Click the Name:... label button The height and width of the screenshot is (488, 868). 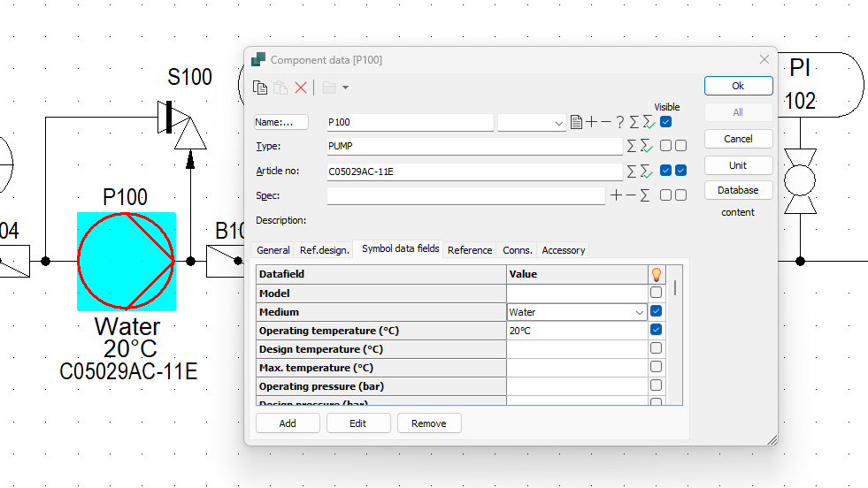point(280,122)
